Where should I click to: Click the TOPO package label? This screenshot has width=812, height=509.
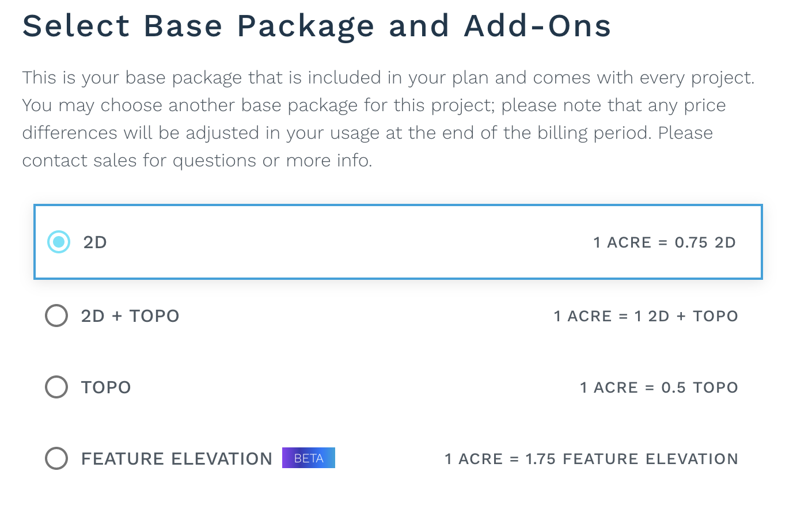click(106, 388)
